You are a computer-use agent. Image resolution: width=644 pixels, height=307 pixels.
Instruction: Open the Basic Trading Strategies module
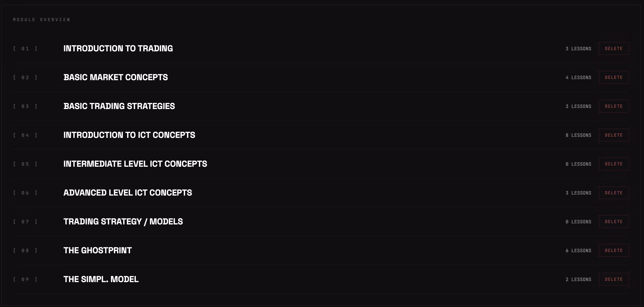(x=119, y=106)
